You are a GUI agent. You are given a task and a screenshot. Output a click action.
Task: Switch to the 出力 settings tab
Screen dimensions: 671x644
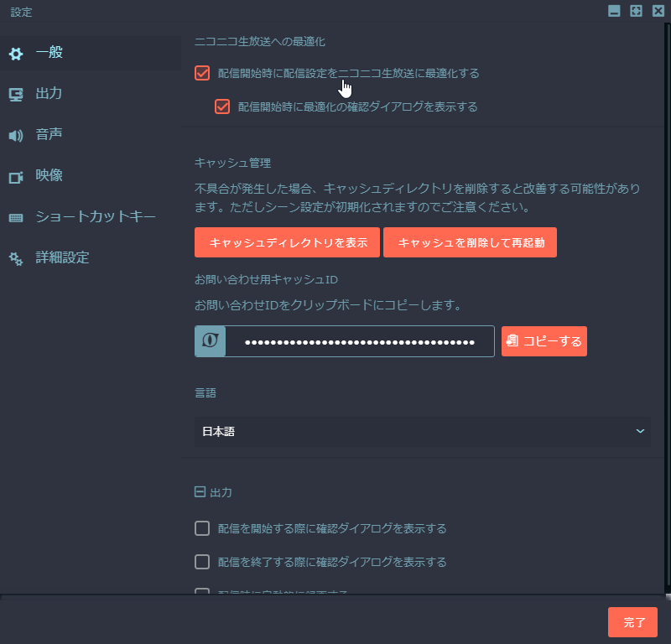[49, 94]
